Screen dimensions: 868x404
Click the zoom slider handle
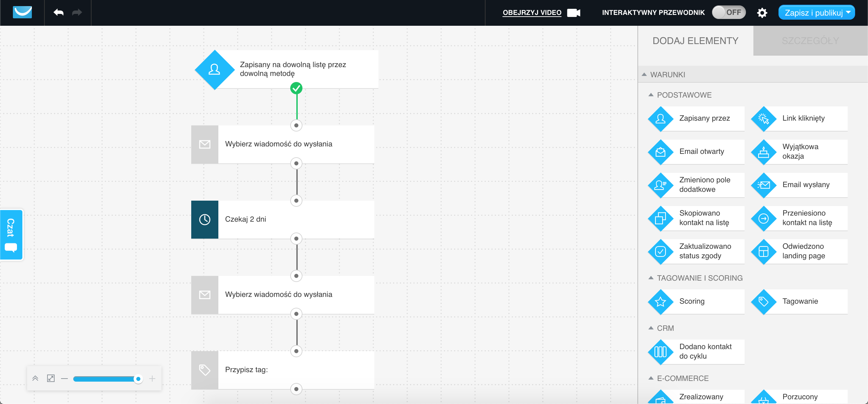138,379
